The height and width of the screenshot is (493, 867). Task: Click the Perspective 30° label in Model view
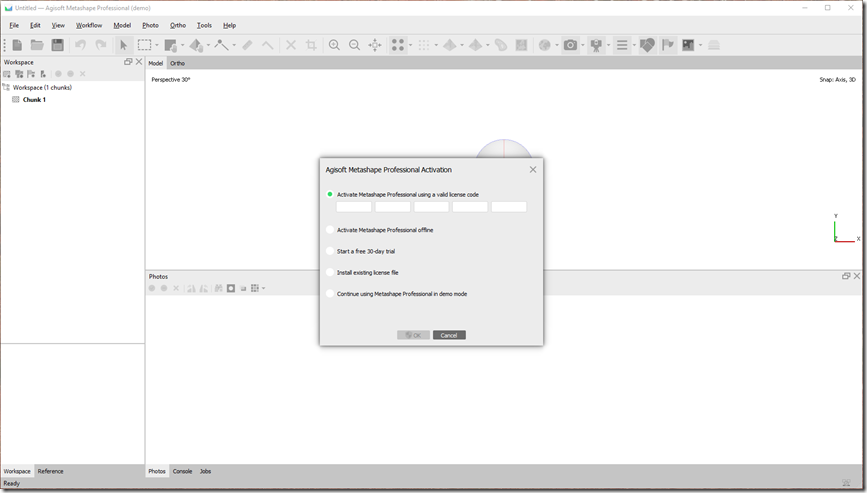pos(171,80)
